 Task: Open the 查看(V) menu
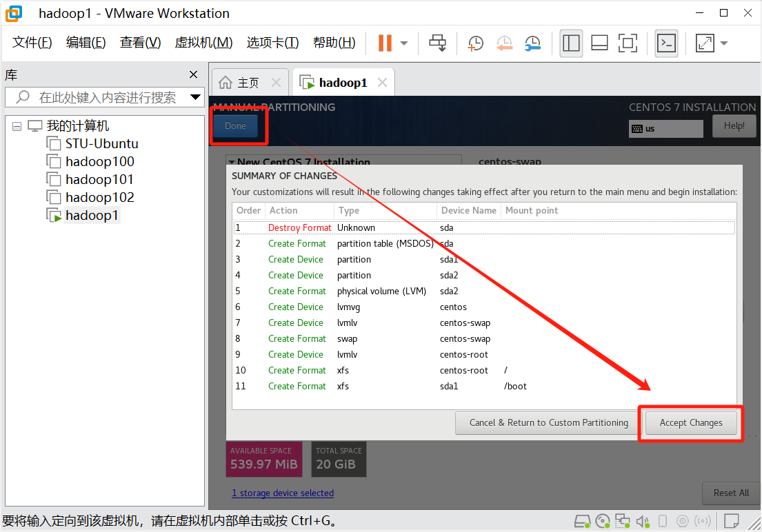140,42
